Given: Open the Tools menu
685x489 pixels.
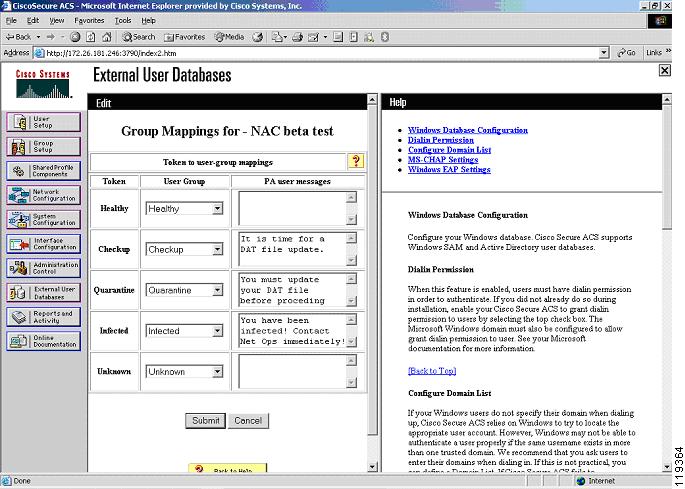Looking at the screenshot, I should (123, 21).
